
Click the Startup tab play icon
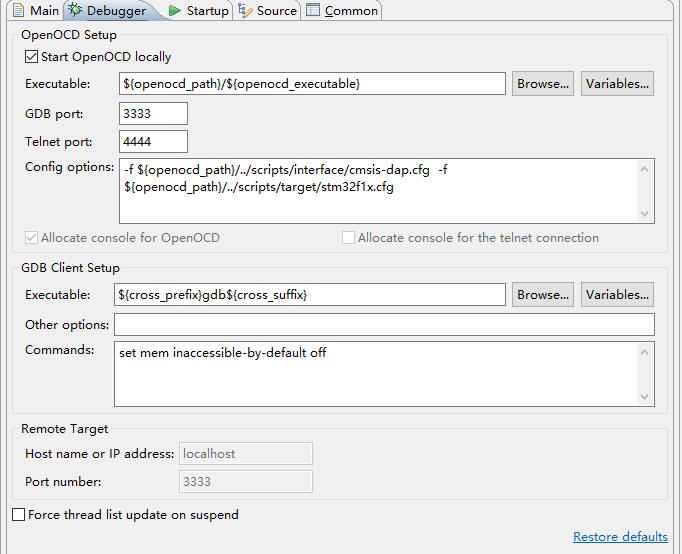(175, 11)
